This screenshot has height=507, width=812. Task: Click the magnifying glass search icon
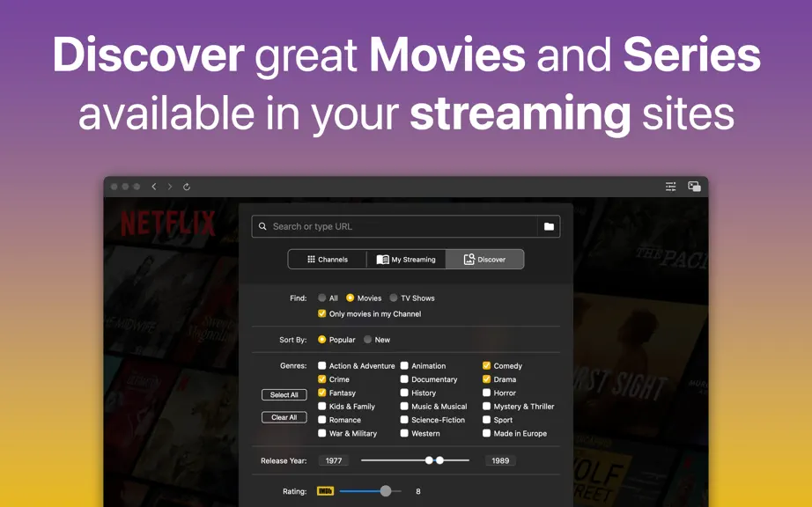[262, 226]
